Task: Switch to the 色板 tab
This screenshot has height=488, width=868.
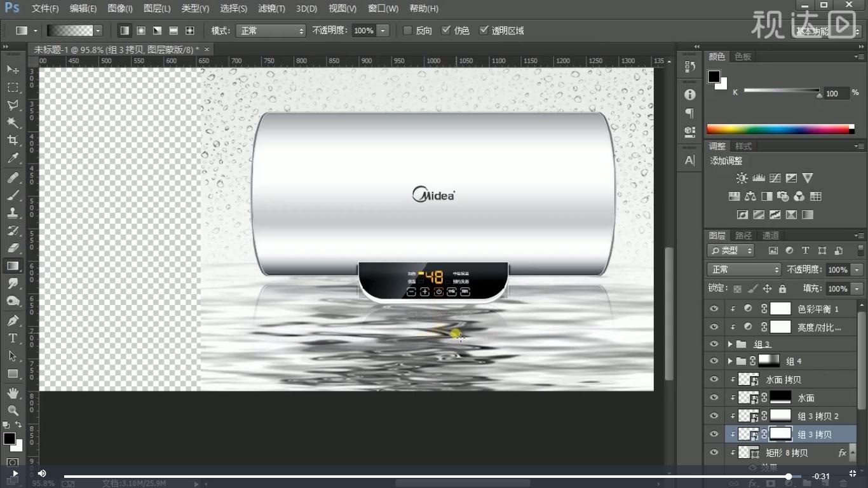Action: [x=743, y=57]
